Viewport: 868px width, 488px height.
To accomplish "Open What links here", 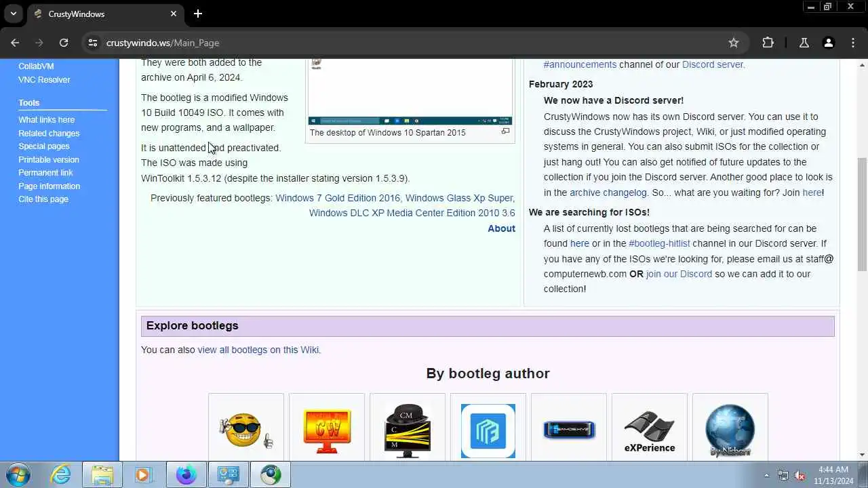I will coord(46,120).
